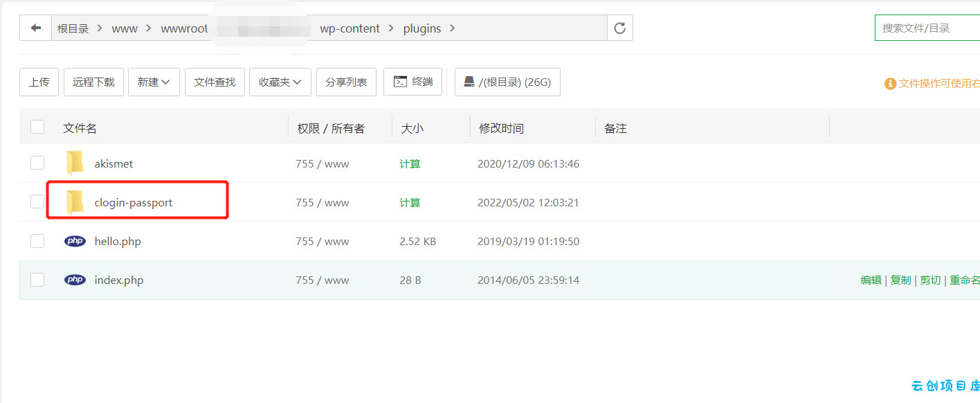The height and width of the screenshot is (403, 980).
Task: Click 计算 size link for akismet
Action: click(410, 164)
